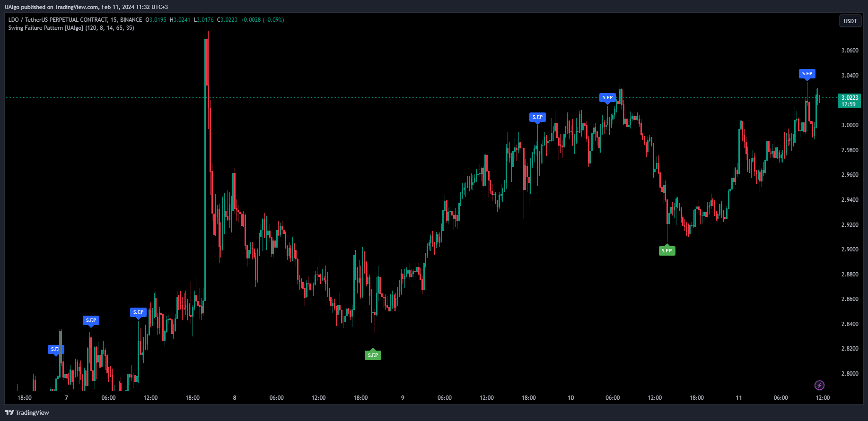Image resolution: width=868 pixels, height=421 pixels.
Task: Click the 2.9000 price axis label
Action: tap(850, 249)
